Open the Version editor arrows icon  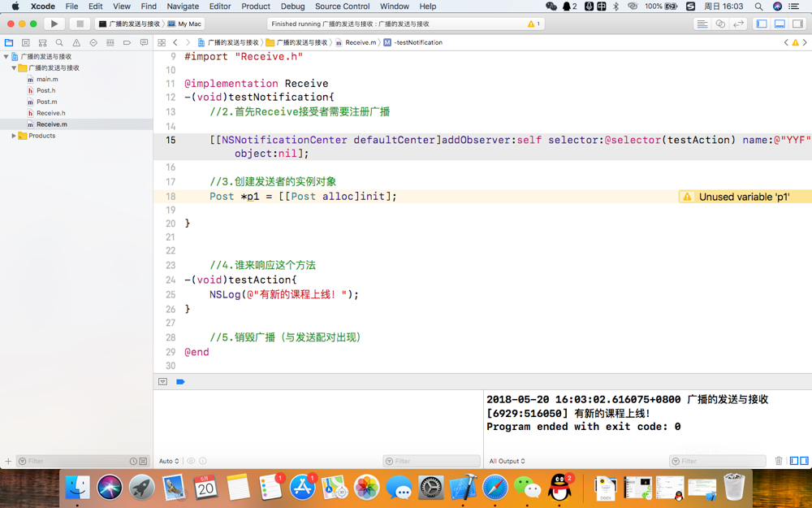[x=738, y=24]
